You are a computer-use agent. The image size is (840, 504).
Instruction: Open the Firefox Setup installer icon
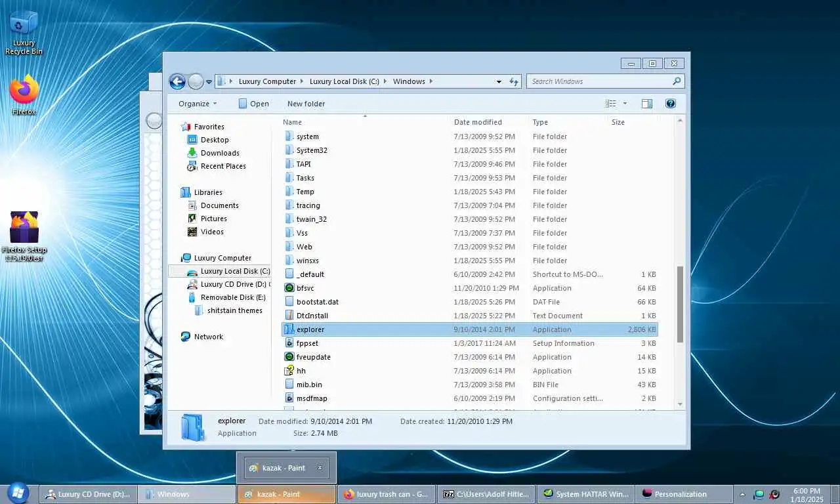pos(24,236)
